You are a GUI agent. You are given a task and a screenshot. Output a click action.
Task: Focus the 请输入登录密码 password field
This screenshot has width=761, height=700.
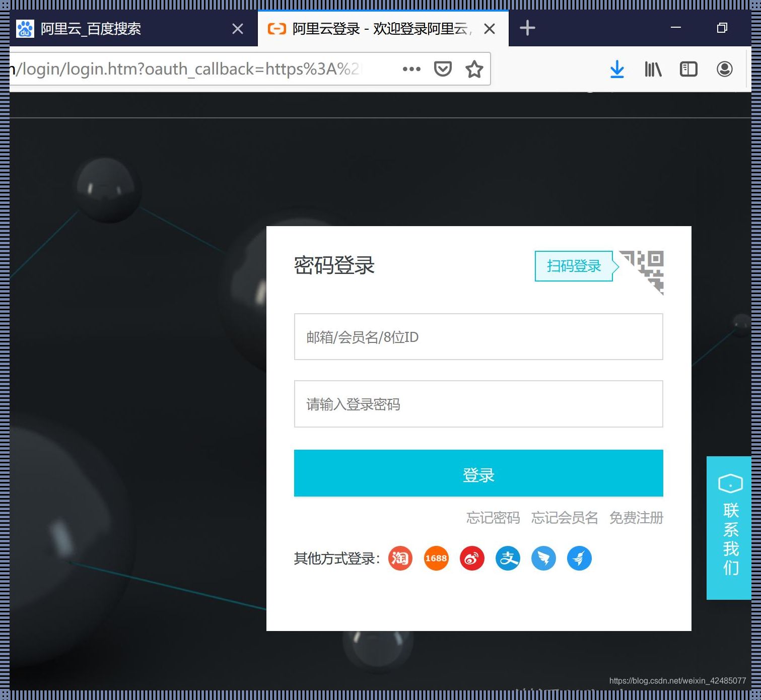pyautogui.click(x=478, y=404)
